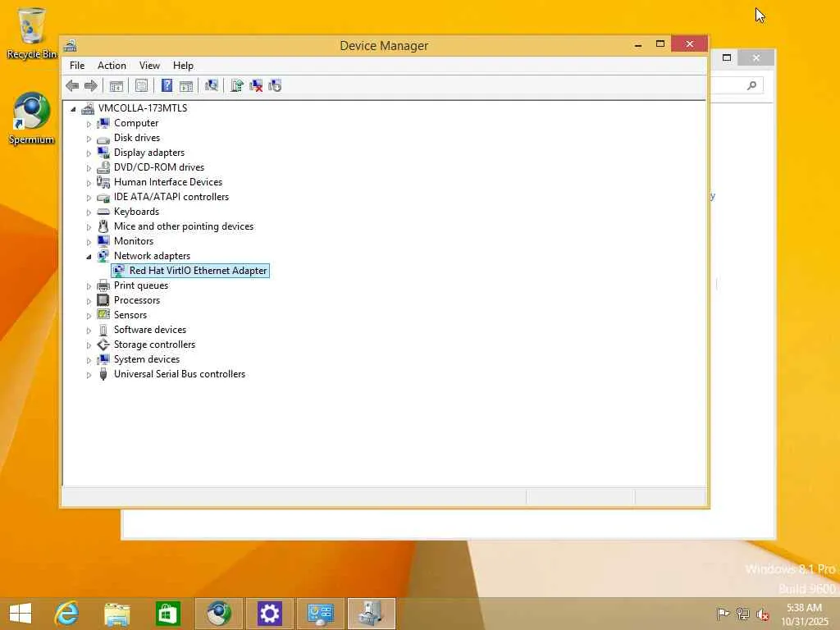Viewport: 840px width, 630px height.
Task: Select the Spermium desktop shortcut
Action: pyautogui.click(x=31, y=118)
